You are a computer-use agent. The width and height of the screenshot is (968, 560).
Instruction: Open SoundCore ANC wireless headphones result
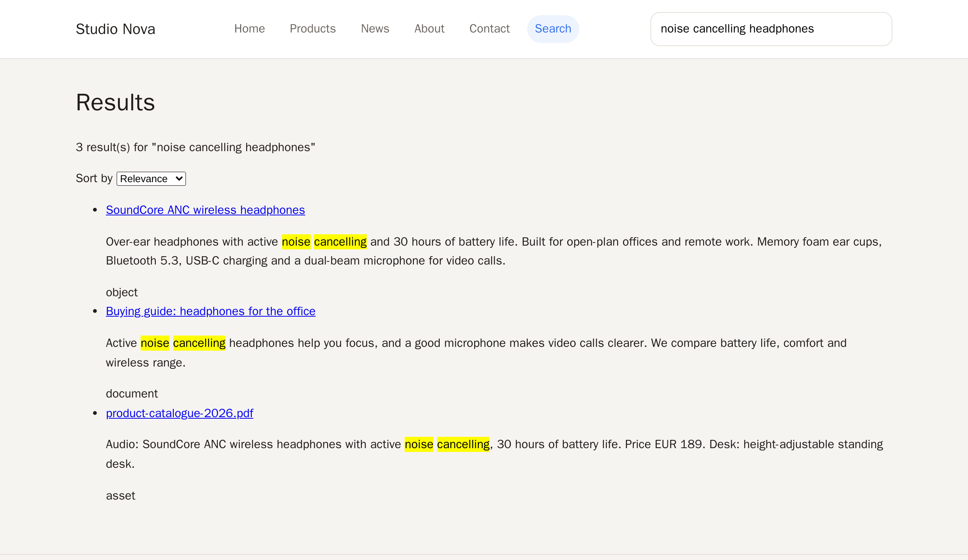click(205, 210)
